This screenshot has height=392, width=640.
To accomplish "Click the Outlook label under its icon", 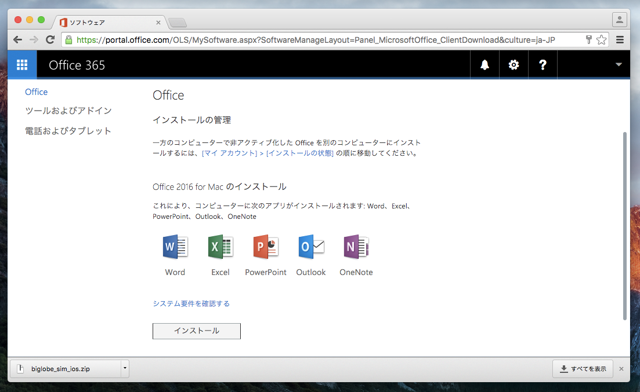I will point(311,272).
